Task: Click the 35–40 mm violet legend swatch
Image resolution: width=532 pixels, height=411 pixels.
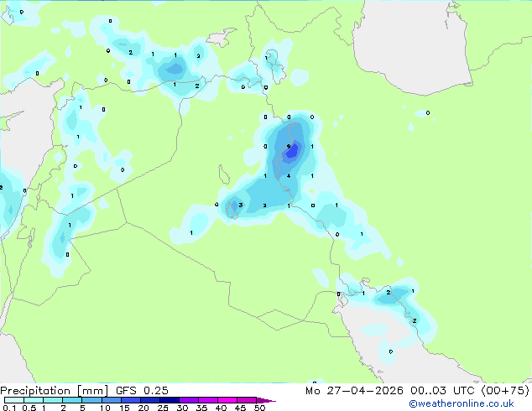Action: tap(207, 400)
